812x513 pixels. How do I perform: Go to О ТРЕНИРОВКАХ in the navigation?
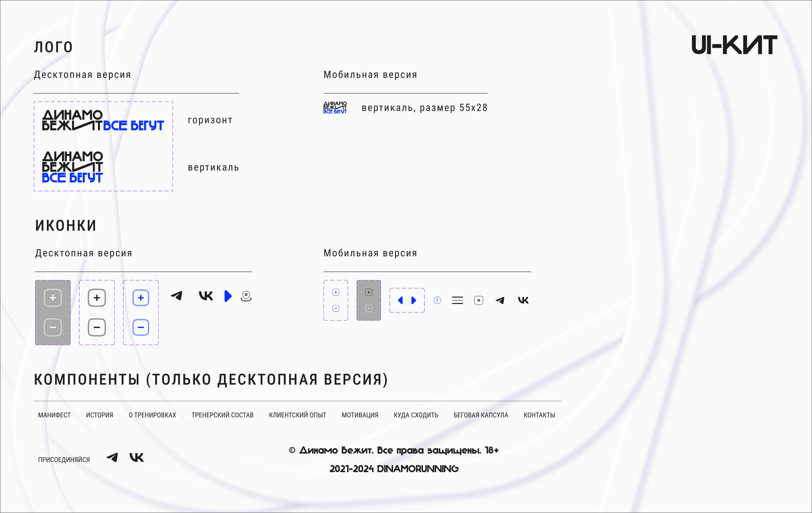tap(153, 415)
